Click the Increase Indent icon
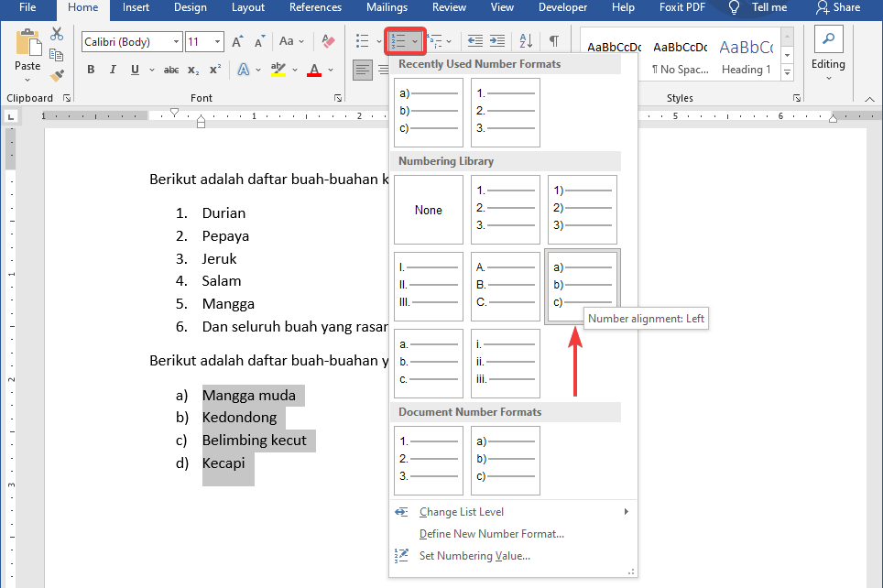Image resolution: width=883 pixels, height=588 pixels. [x=497, y=41]
